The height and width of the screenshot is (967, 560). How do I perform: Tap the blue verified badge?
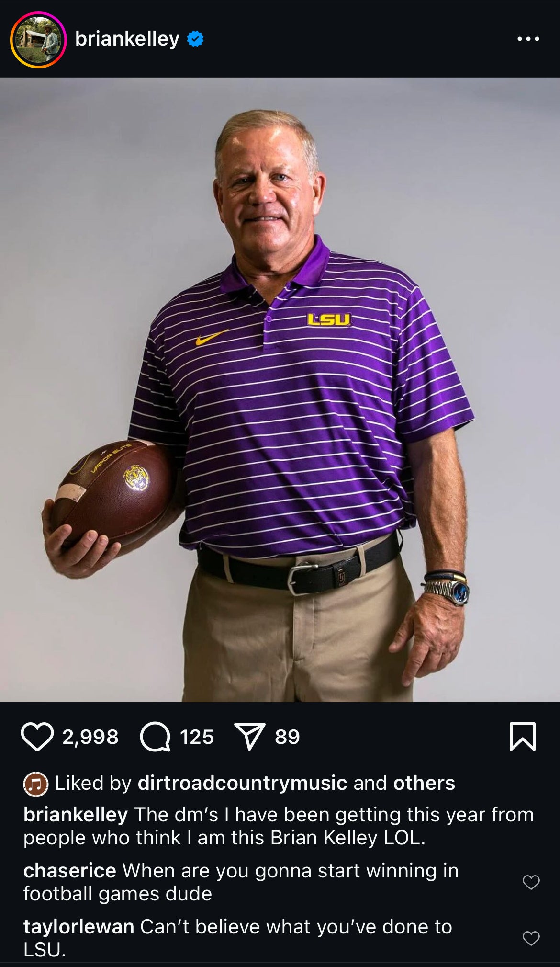(x=195, y=39)
